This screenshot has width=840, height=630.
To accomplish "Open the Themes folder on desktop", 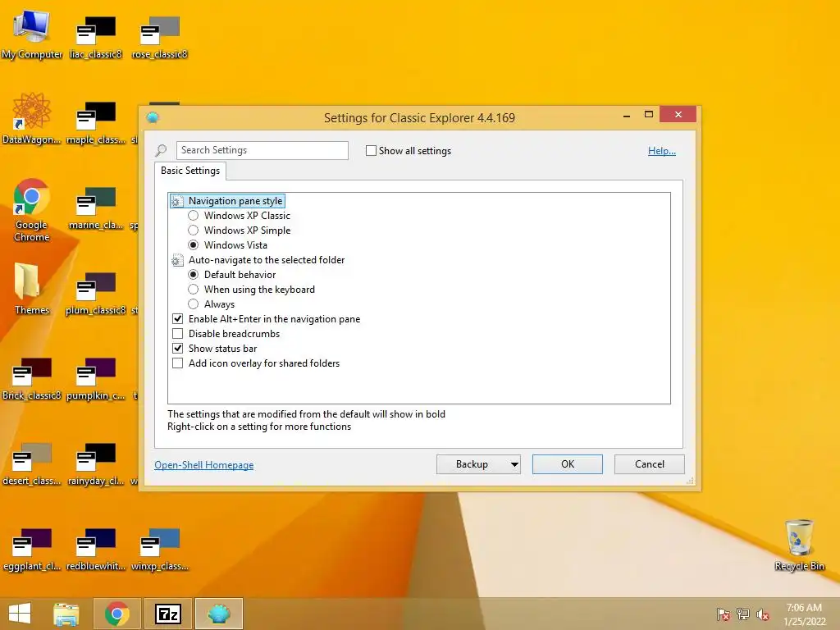I will [x=32, y=288].
